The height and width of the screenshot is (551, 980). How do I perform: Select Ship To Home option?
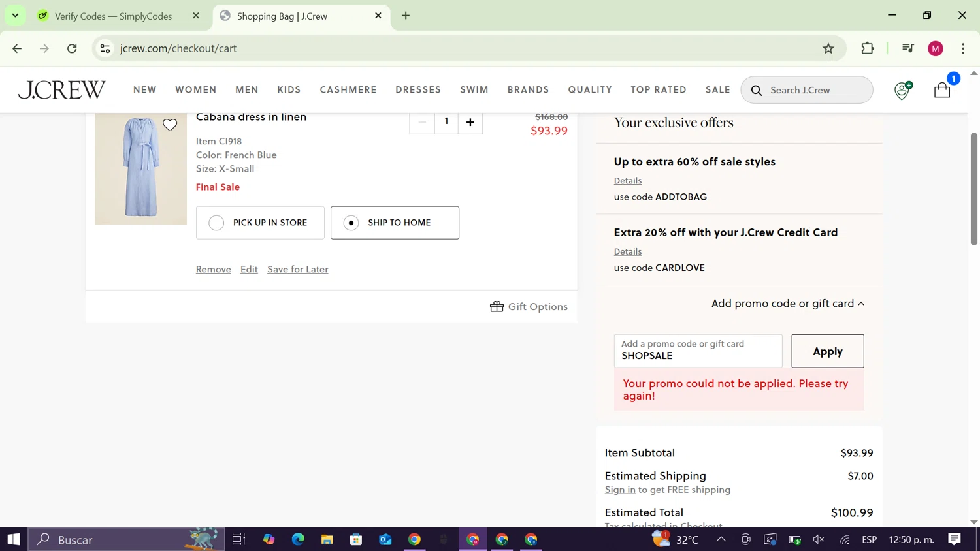(x=395, y=223)
